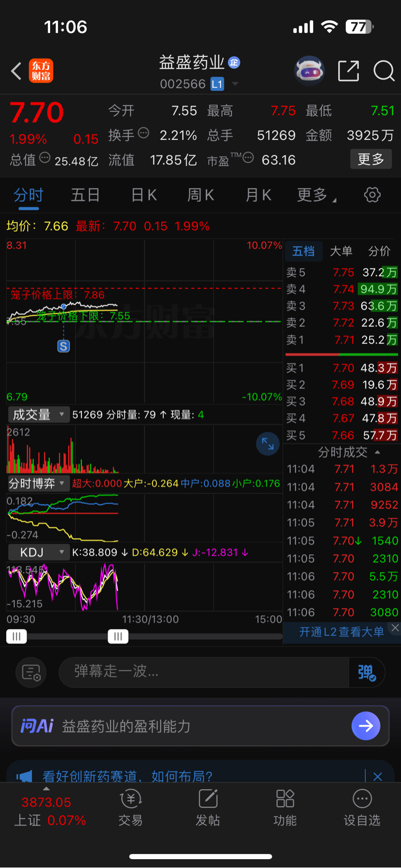
Task: Tap the 卖5 7.75 order row
Action: coord(342,272)
